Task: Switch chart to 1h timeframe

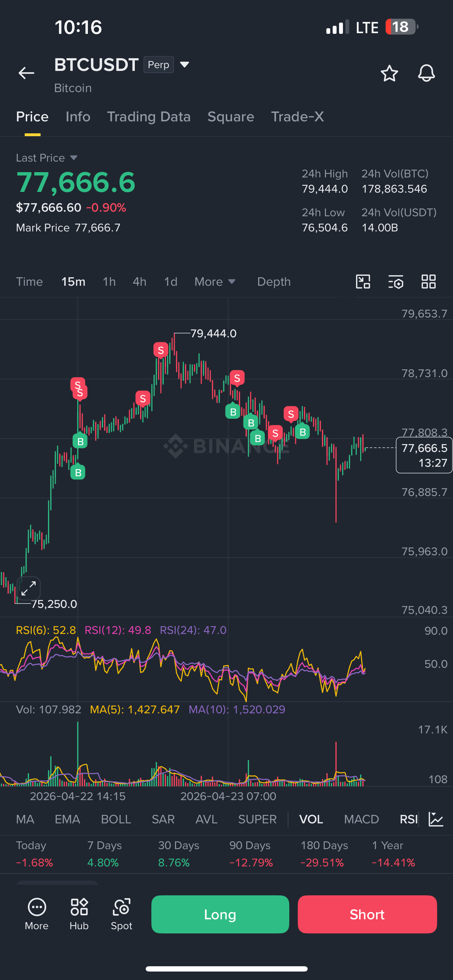Action: click(109, 282)
